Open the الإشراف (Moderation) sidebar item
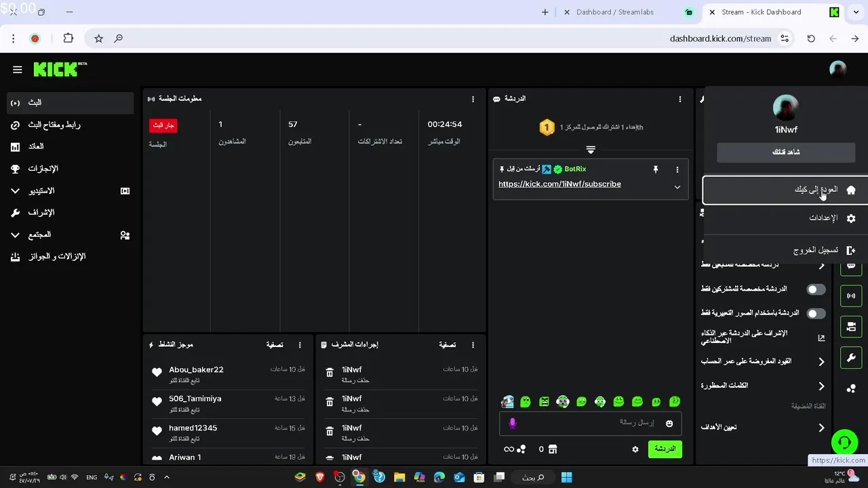 [71, 212]
